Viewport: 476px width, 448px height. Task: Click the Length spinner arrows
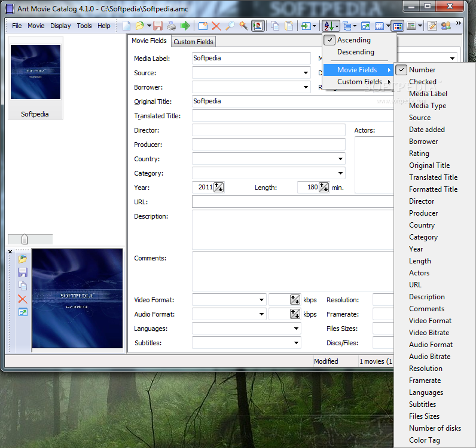(x=324, y=187)
